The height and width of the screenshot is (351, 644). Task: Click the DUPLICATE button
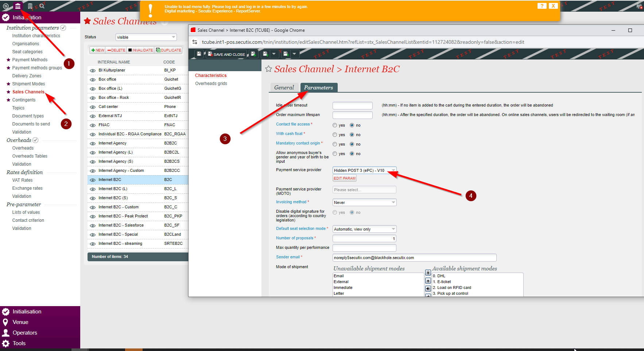[168, 50]
